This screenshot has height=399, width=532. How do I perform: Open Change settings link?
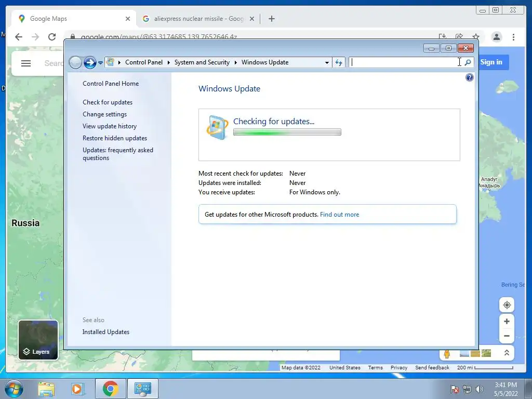pos(104,114)
